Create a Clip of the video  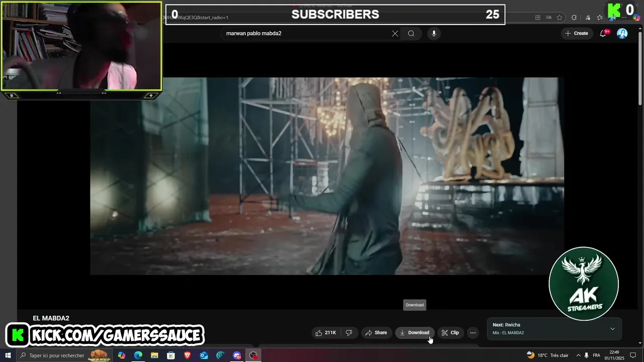[450, 333]
